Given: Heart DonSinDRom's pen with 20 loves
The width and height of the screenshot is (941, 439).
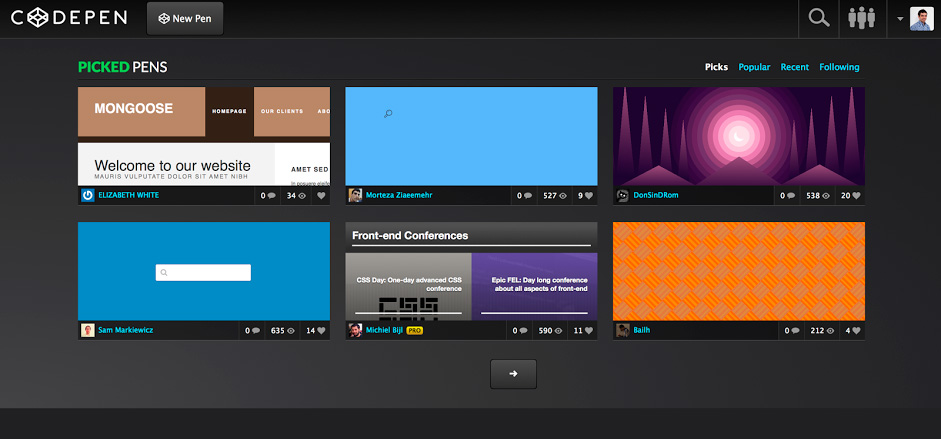Looking at the screenshot, I should 850,196.
